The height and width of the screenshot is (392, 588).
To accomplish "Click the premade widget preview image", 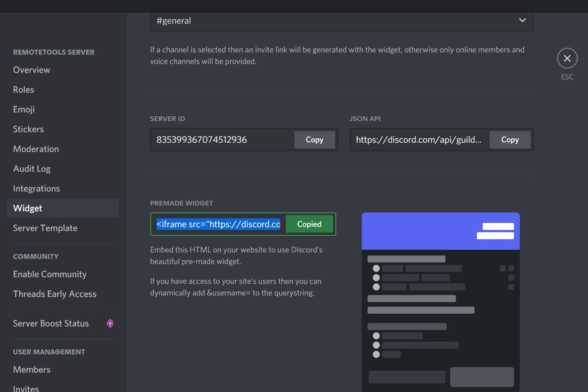I will 441,302.
